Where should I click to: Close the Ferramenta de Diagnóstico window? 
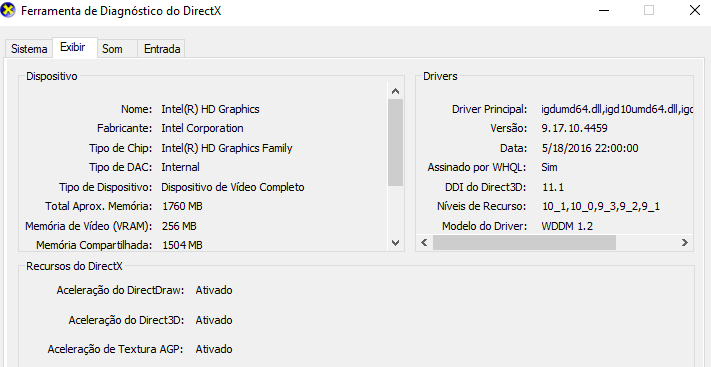pos(695,10)
